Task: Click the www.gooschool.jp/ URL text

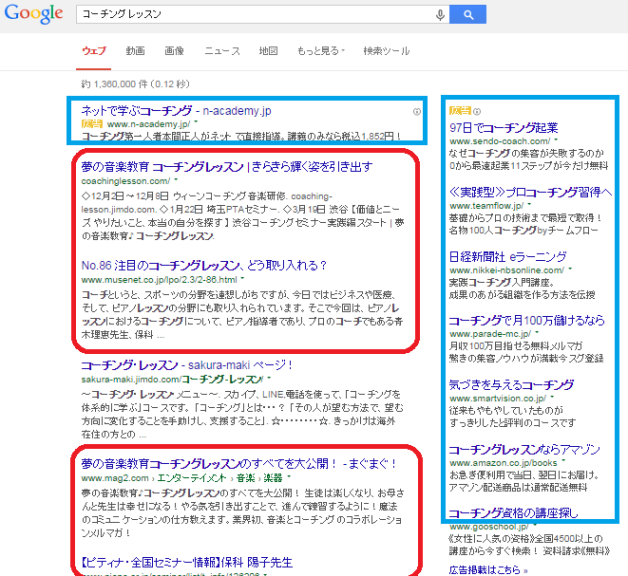Action: coord(489,527)
